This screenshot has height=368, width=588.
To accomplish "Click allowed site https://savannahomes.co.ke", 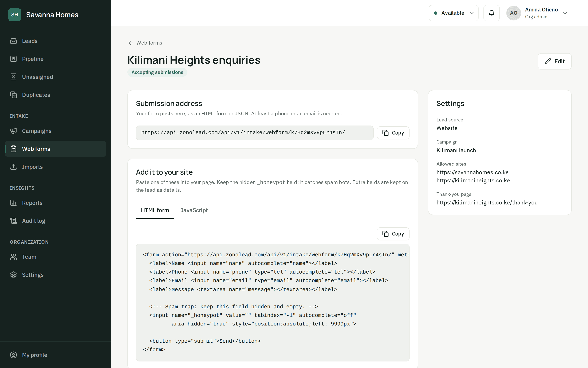I will pos(472,172).
